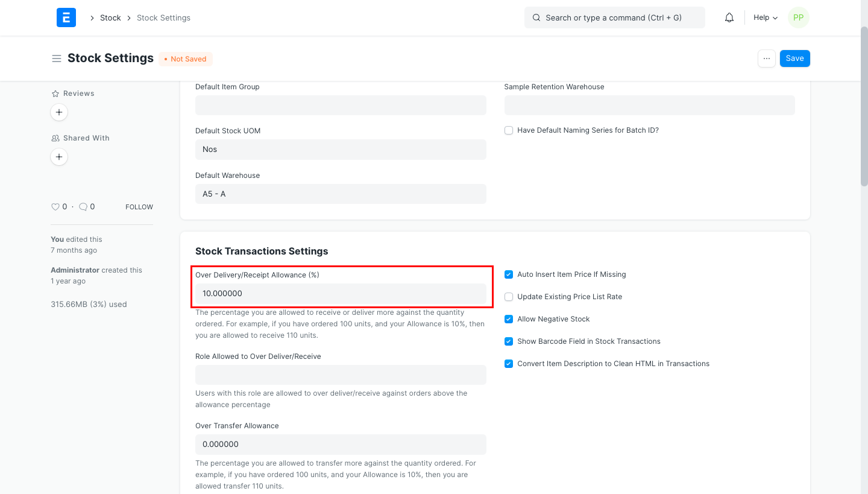Screen dimensions: 868x494
Task: Toggle the sidebar hamburger icon
Action: 57,59
